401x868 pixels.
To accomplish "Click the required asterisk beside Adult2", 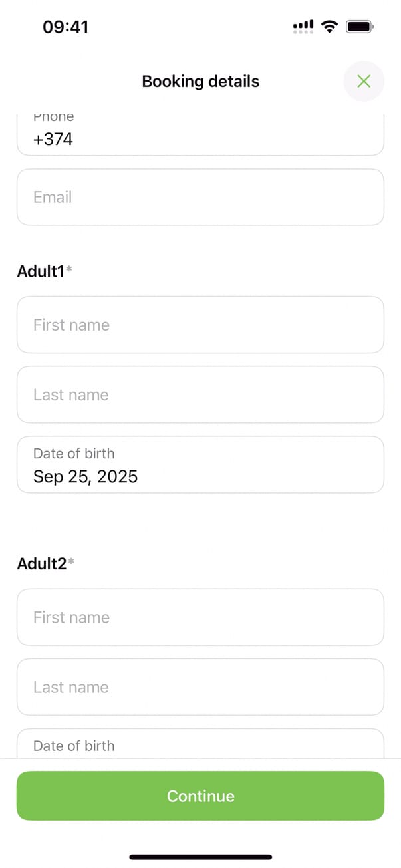I will pyautogui.click(x=71, y=562).
